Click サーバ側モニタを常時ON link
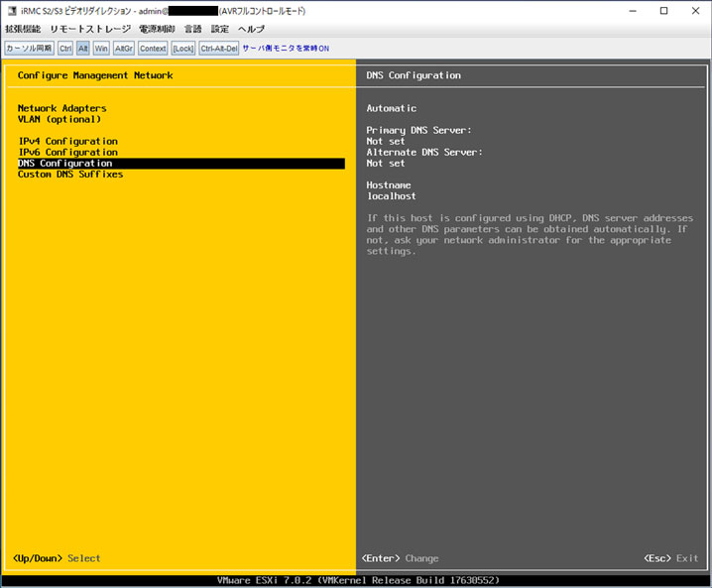This screenshot has width=712, height=588. click(286, 49)
